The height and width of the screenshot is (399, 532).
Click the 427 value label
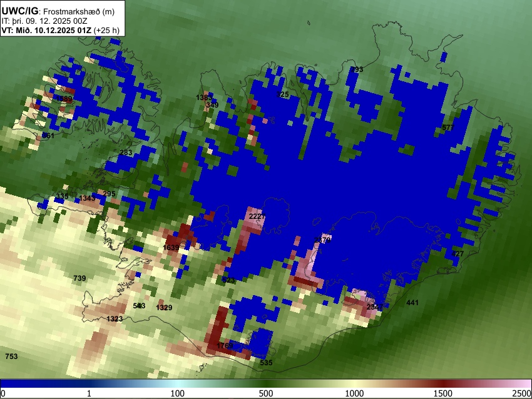point(458,254)
